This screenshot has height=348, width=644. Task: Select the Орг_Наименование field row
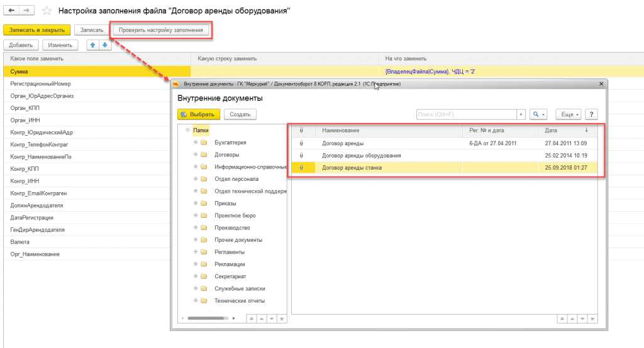point(87,254)
